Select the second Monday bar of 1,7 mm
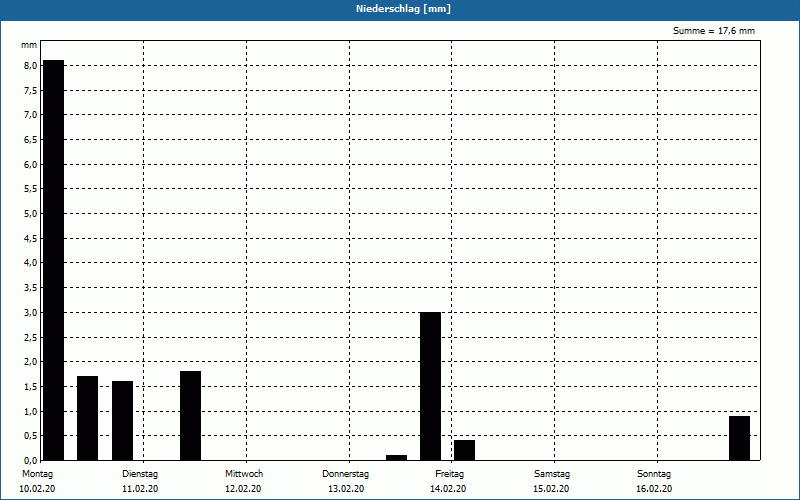This screenshot has height=500, width=800. click(x=87, y=418)
